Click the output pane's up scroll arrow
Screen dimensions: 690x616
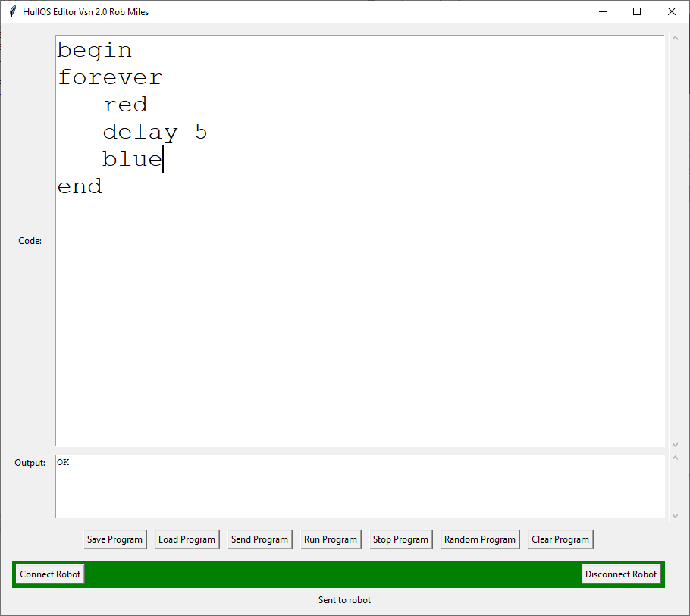pyautogui.click(x=675, y=458)
